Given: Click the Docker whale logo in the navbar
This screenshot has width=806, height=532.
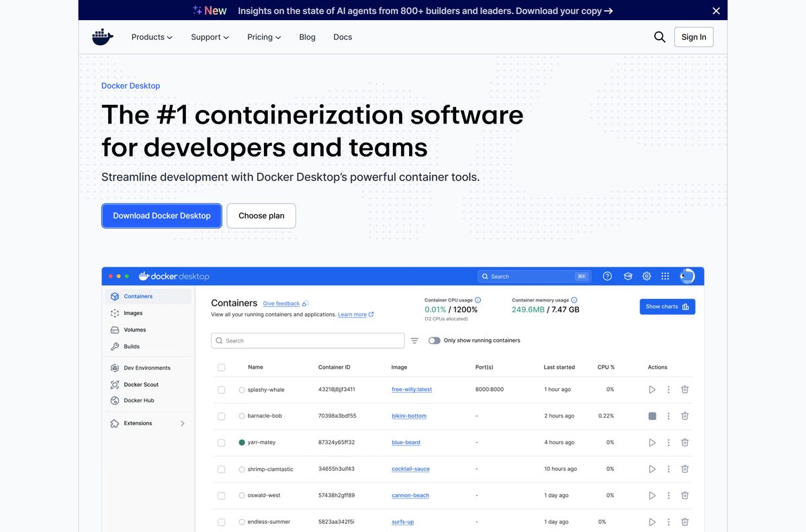Looking at the screenshot, I should [x=103, y=37].
